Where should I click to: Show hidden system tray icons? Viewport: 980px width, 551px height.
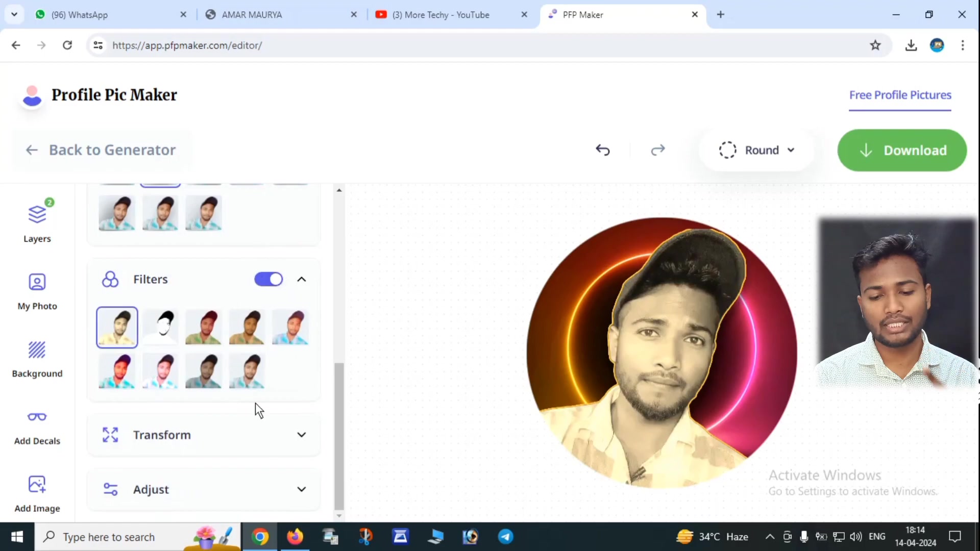pyautogui.click(x=770, y=537)
